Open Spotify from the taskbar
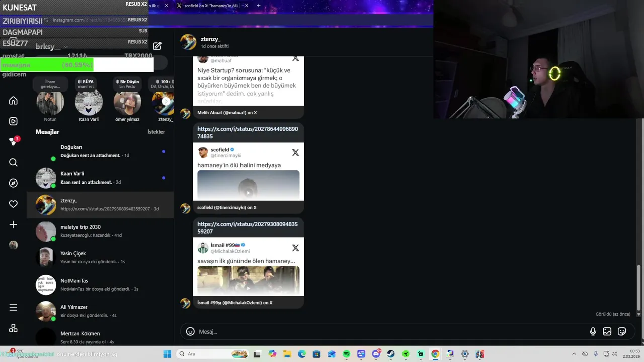This screenshot has width=644, height=362. coord(346,354)
